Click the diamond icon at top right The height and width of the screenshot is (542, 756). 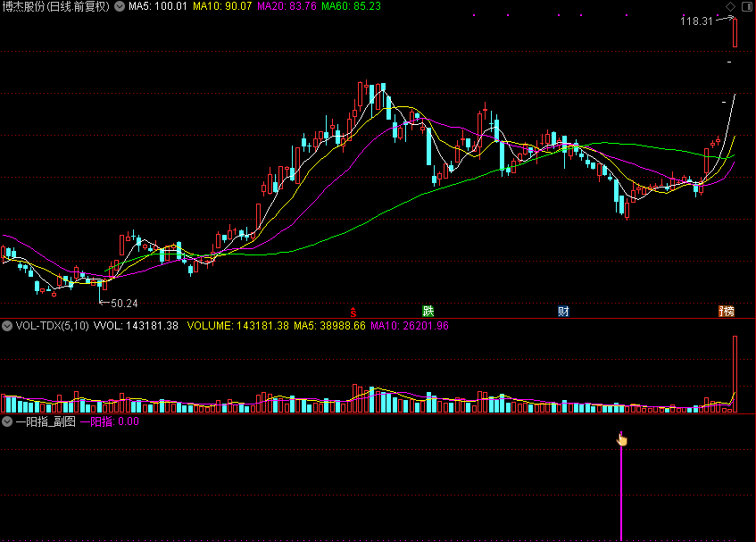coord(730,6)
